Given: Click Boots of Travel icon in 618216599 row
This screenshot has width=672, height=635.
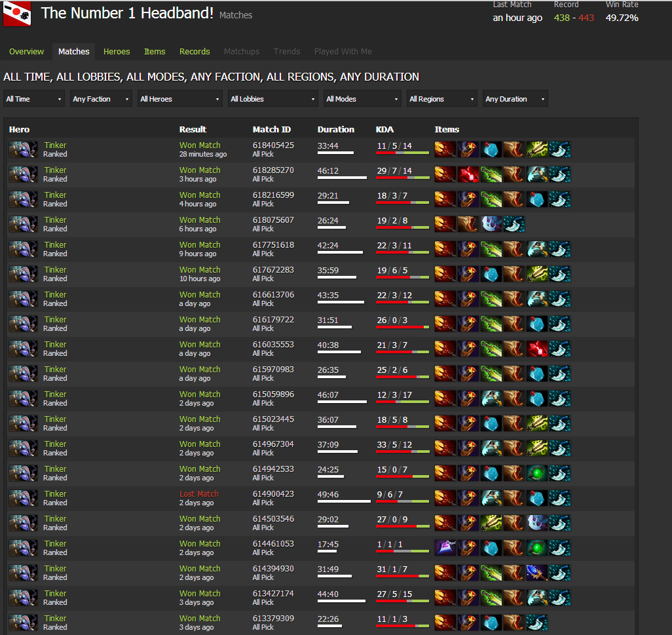Looking at the screenshot, I should pyautogui.click(x=514, y=199).
